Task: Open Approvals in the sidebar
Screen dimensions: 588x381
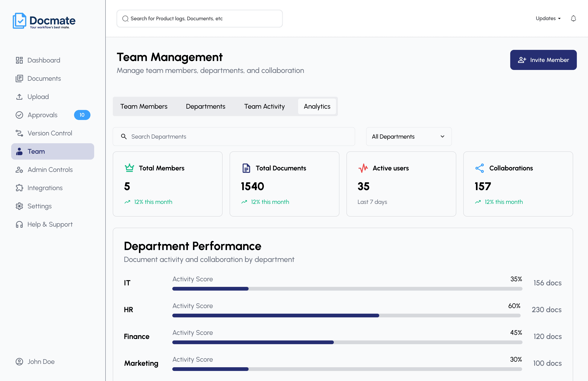Action: click(x=53, y=115)
